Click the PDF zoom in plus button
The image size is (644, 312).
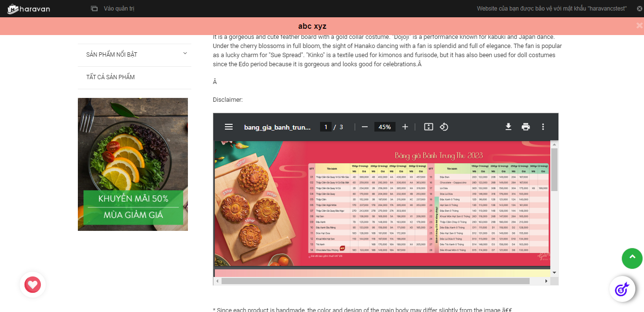(405, 127)
